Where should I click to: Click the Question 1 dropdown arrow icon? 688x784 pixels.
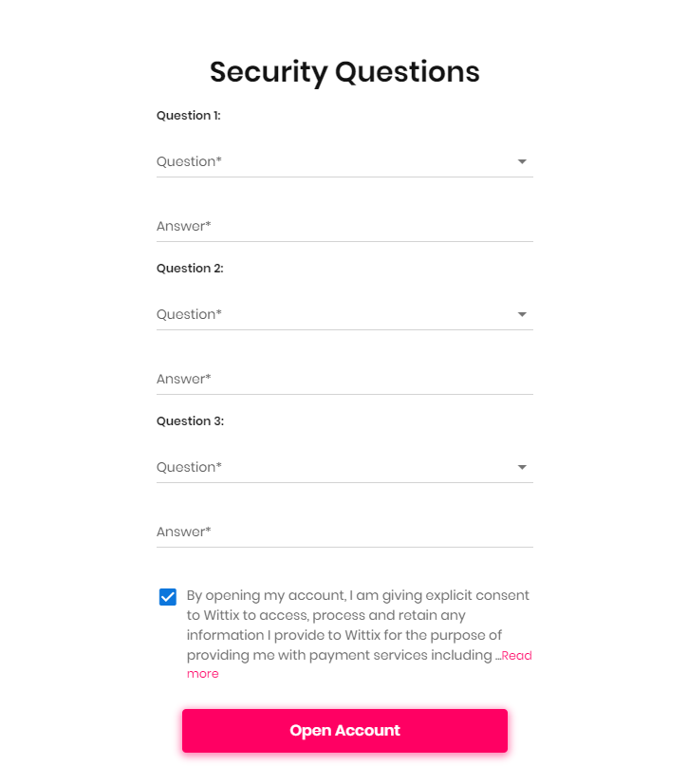[x=522, y=162]
